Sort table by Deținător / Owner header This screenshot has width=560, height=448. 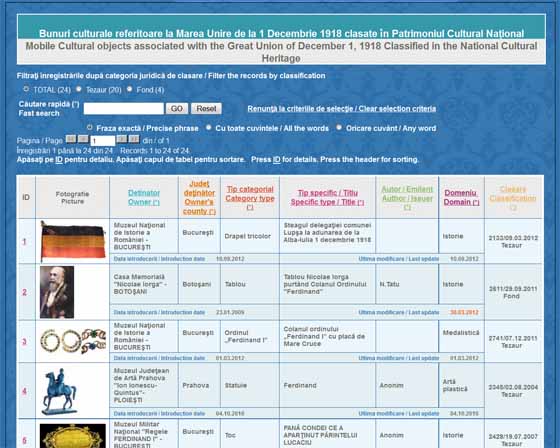click(x=144, y=198)
